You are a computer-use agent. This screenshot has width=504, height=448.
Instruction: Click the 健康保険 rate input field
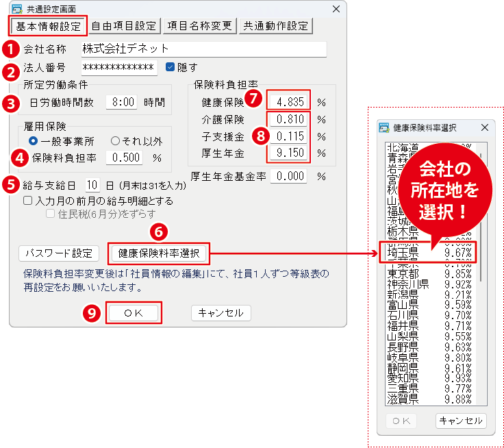click(288, 101)
